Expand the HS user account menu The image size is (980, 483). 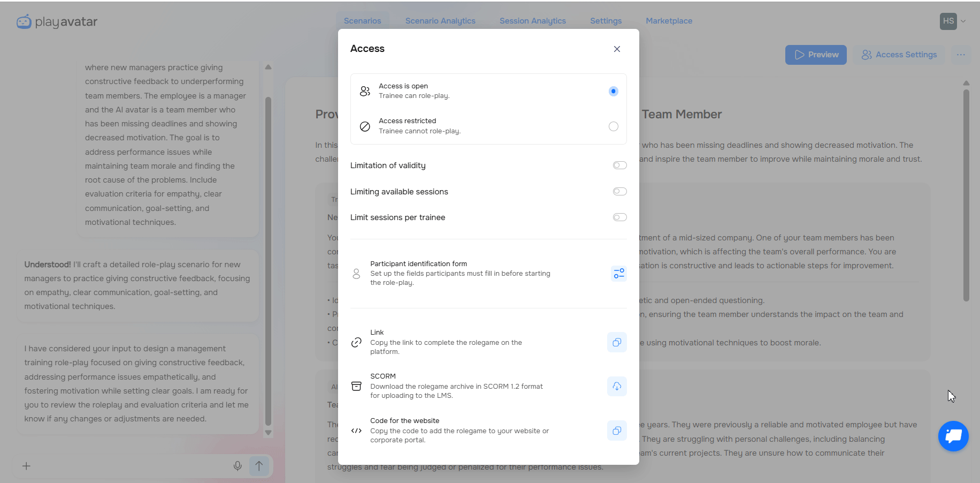953,21
